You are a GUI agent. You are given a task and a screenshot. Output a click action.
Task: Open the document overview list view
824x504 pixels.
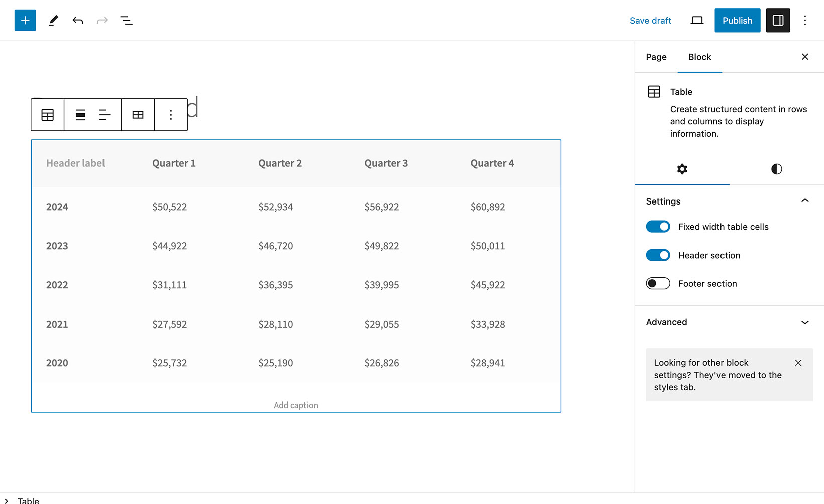[126, 21]
